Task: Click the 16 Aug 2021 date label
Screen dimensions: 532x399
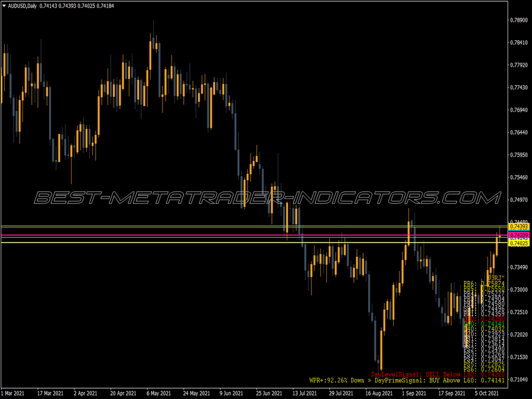Action: [x=379, y=393]
